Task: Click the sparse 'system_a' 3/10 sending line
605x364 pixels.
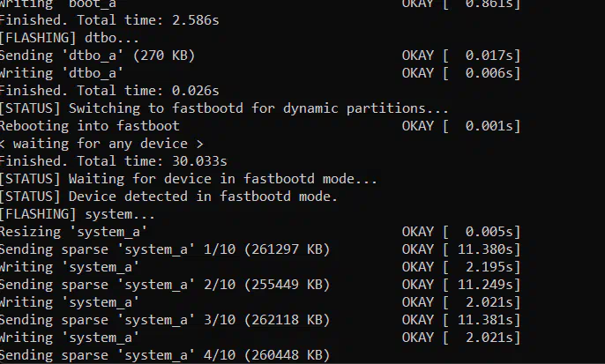Action: coord(164,320)
